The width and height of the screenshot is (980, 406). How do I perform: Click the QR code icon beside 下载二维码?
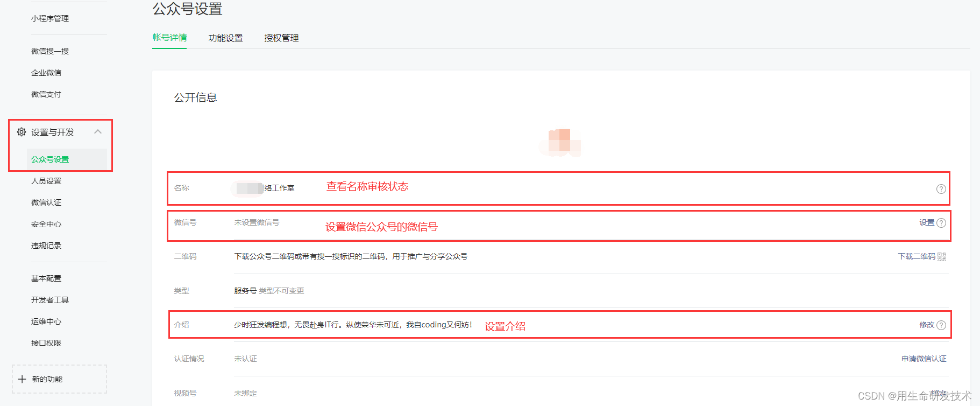click(x=942, y=257)
